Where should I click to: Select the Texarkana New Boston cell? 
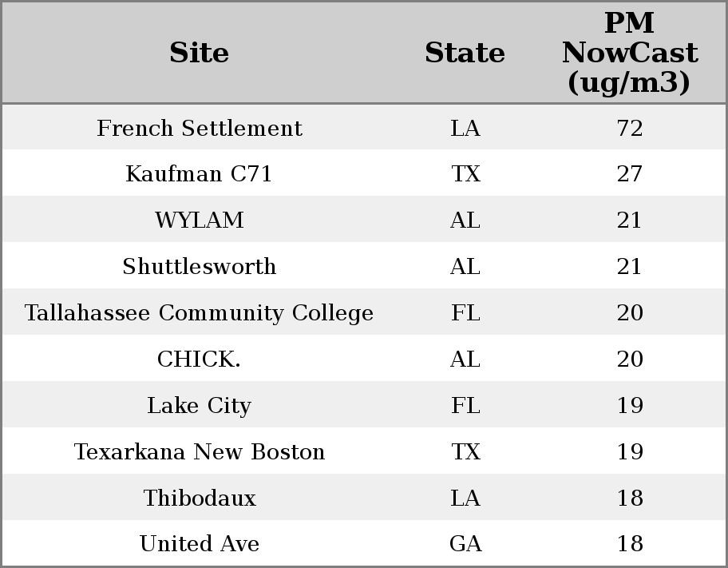[200, 452]
